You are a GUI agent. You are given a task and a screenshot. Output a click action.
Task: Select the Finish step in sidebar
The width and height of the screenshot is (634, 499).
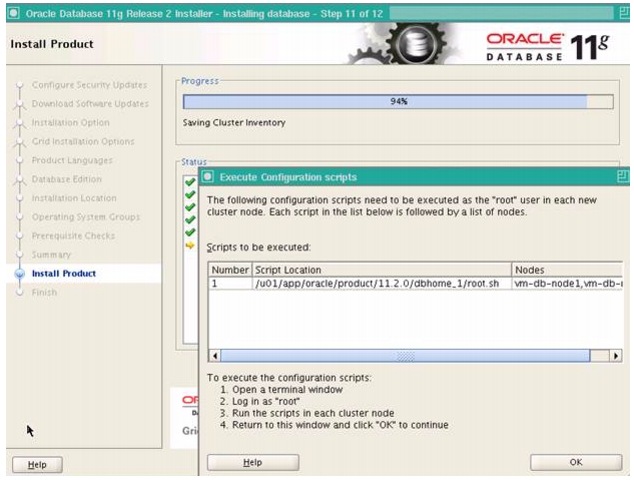tap(44, 292)
